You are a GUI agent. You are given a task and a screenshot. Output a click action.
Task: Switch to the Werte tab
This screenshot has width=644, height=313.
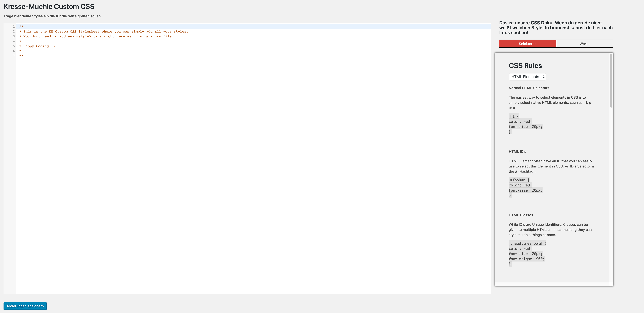(x=584, y=44)
